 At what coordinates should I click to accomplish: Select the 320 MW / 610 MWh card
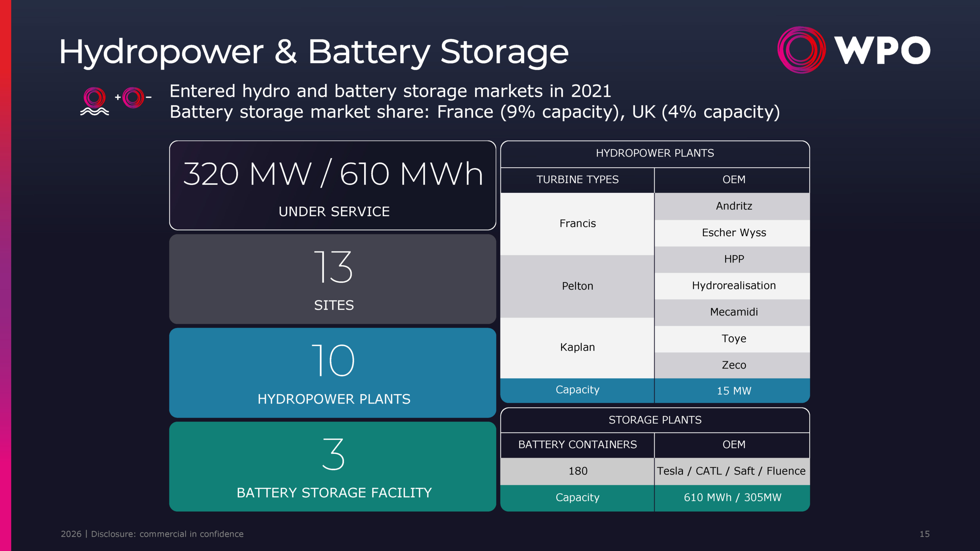pos(332,185)
